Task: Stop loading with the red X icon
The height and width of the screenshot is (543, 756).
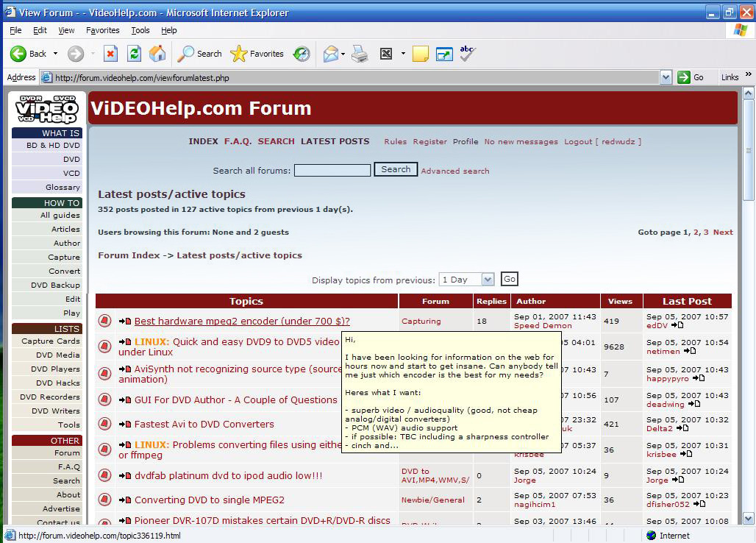Action: 111,54
